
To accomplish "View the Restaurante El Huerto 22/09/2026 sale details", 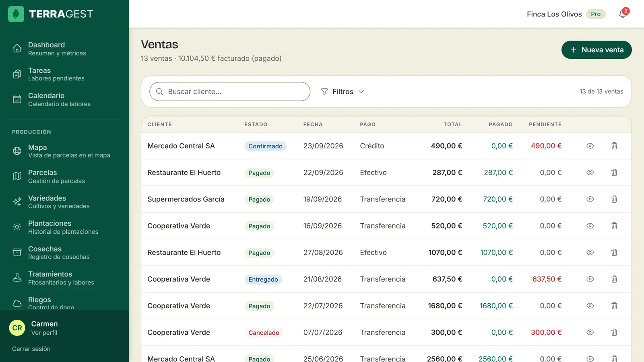I will [x=590, y=173].
